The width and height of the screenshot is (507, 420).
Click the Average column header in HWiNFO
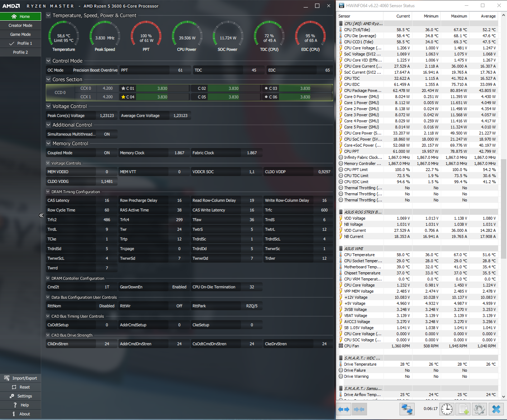pos(484,16)
